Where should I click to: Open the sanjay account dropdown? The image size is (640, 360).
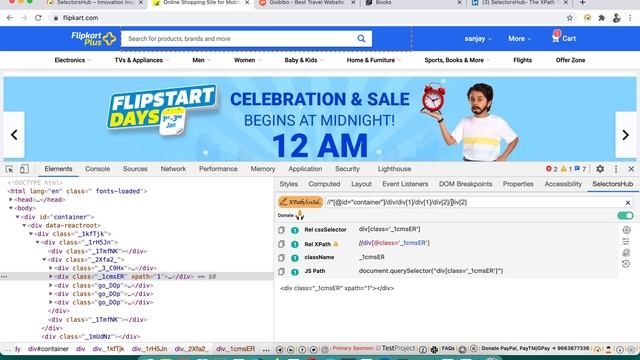click(x=478, y=38)
